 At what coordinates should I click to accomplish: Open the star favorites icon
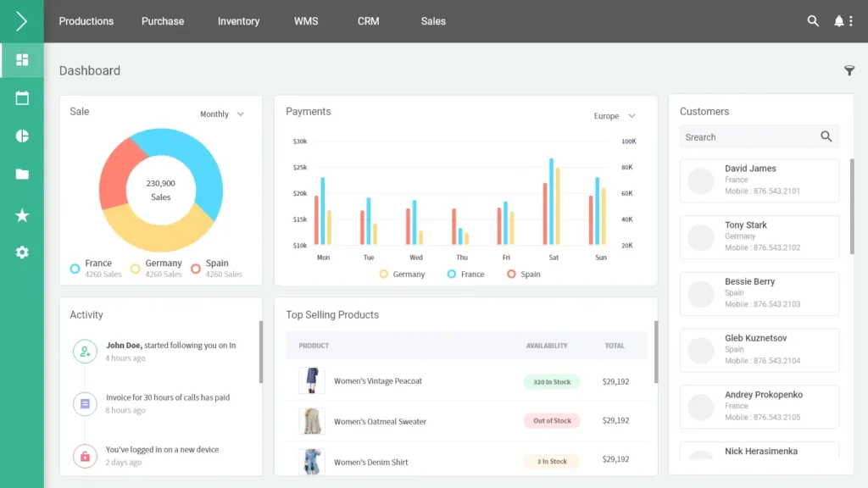pos(22,216)
